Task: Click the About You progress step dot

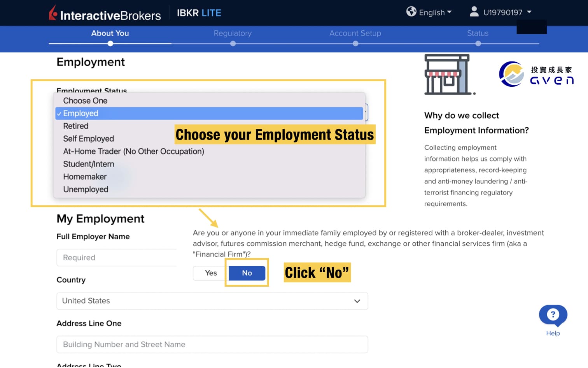Action: coord(110,44)
